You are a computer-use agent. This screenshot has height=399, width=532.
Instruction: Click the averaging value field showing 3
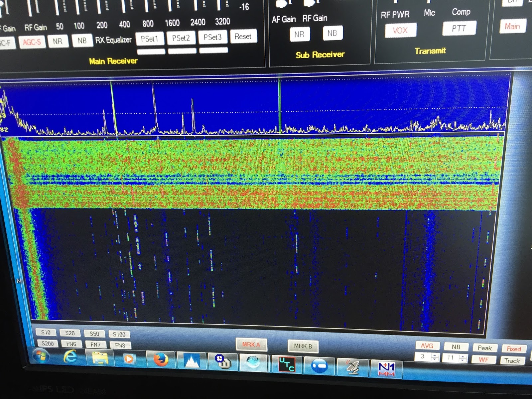coord(423,357)
